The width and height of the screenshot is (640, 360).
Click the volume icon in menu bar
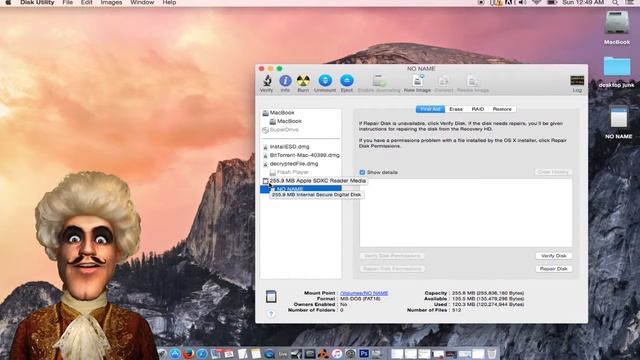[x=522, y=3]
